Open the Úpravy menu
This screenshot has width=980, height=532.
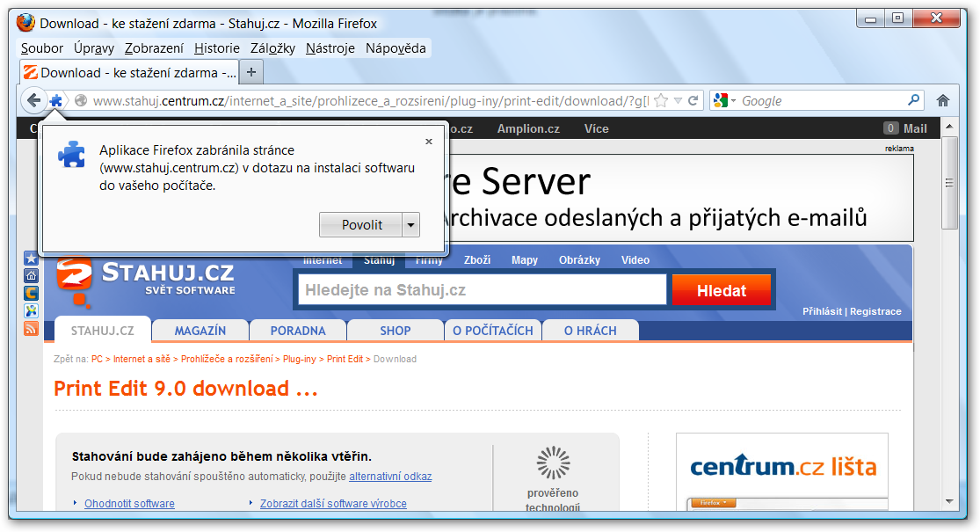pos(94,48)
